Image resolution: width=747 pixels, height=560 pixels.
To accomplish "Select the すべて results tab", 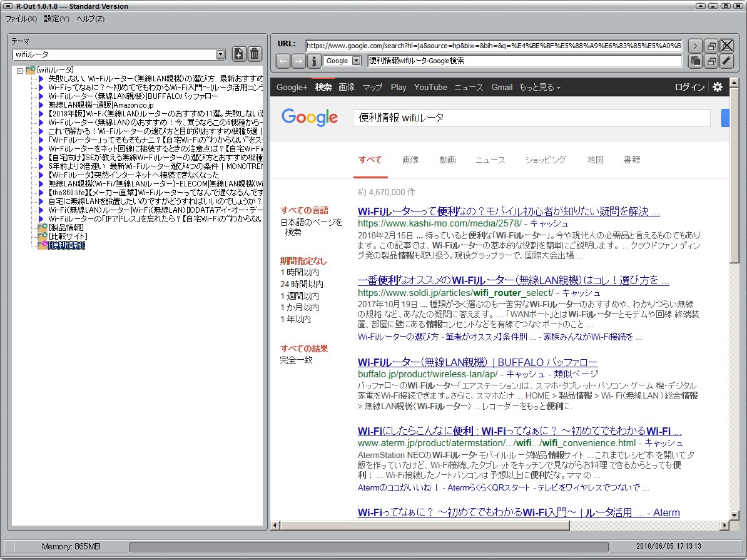I will point(370,160).
